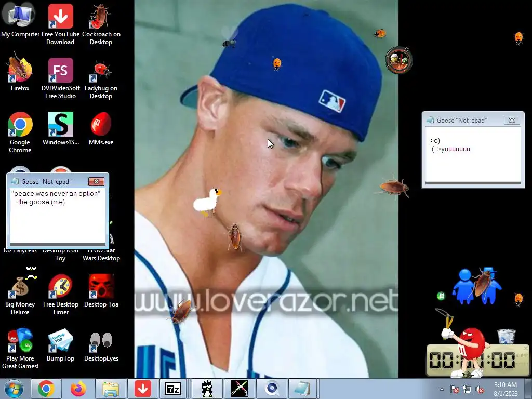Show hidden system tray icons
This screenshot has height=399, width=532.
[x=442, y=389]
